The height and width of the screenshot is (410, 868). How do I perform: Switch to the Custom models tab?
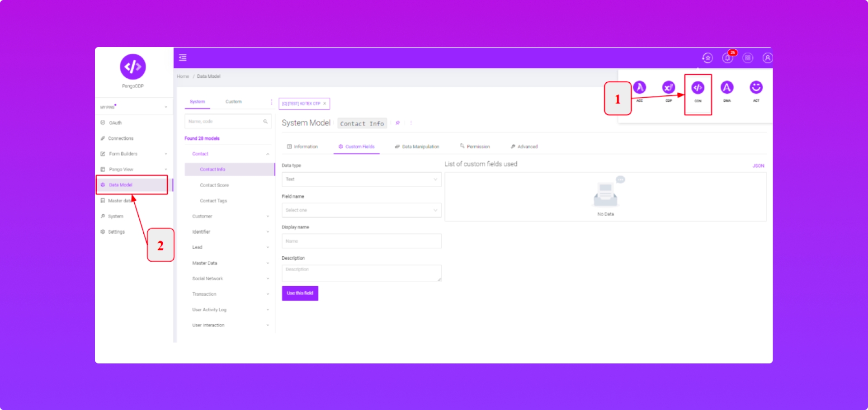click(x=233, y=102)
